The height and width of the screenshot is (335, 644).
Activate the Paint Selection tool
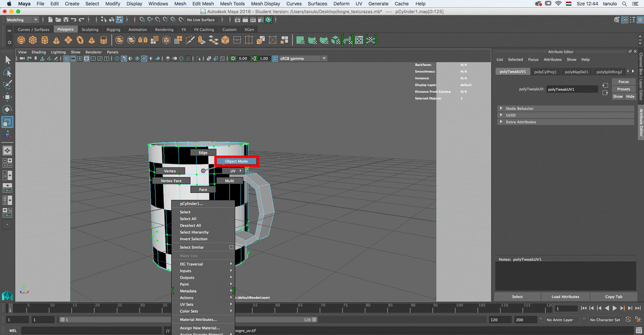coord(7,85)
